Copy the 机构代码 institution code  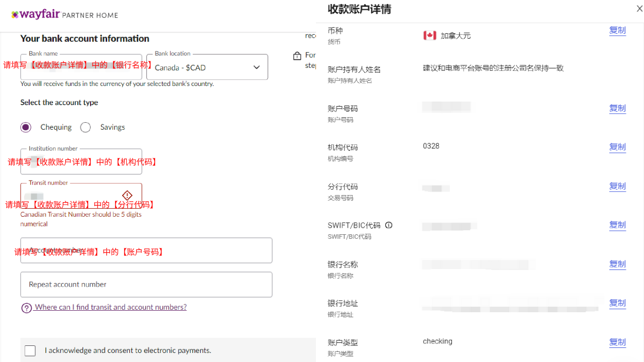(617, 147)
